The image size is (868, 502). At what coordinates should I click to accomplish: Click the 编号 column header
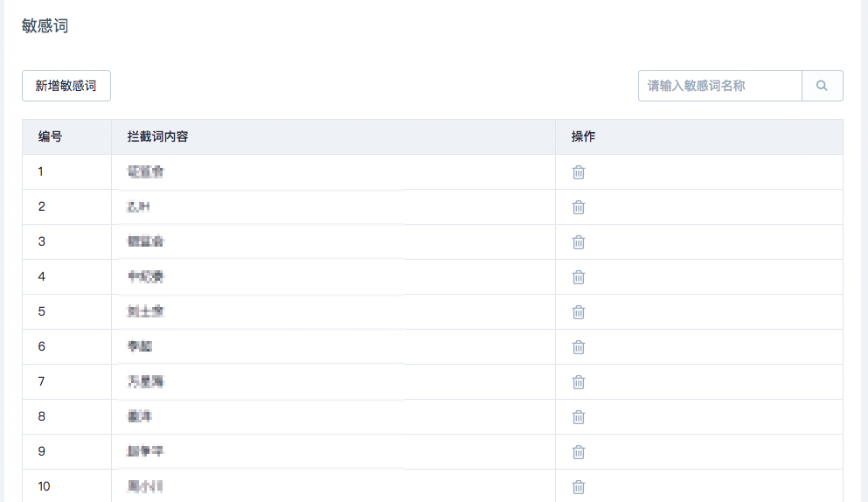click(x=50, y=136)
